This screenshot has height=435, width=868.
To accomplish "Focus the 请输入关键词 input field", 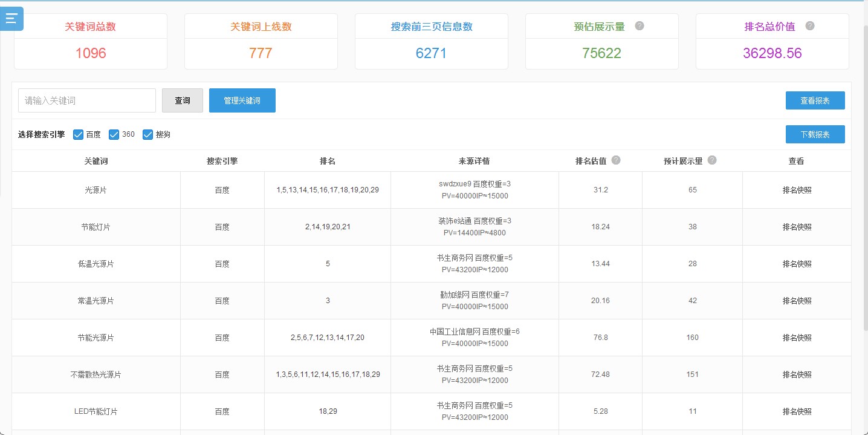I will tap(87, 100).
